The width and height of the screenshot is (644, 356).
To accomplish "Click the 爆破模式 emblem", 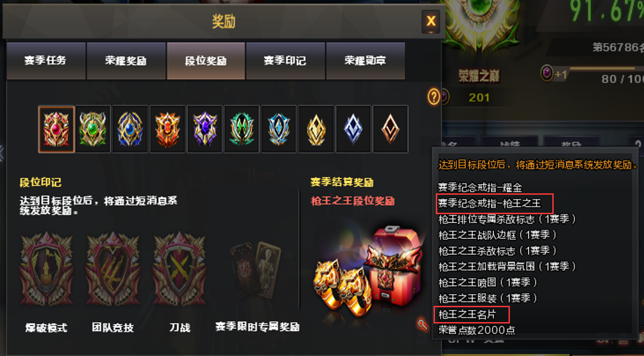I will pos(46,269).
